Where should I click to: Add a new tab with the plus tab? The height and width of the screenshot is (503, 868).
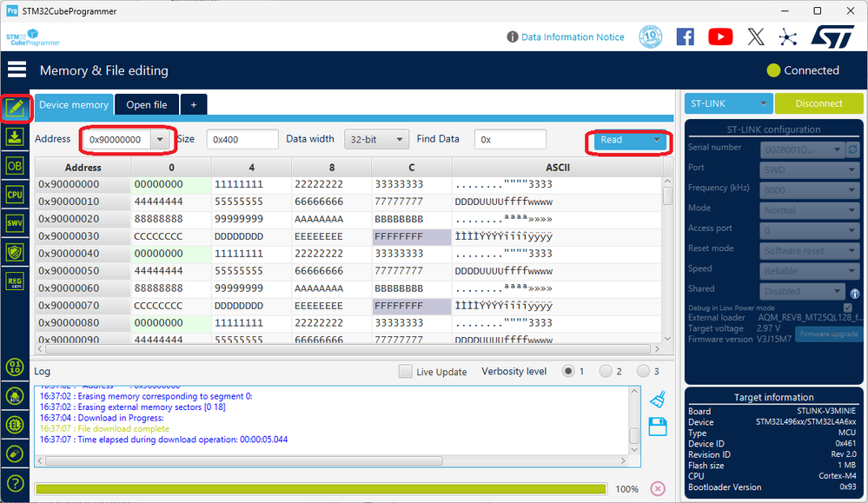coord(194,104)
